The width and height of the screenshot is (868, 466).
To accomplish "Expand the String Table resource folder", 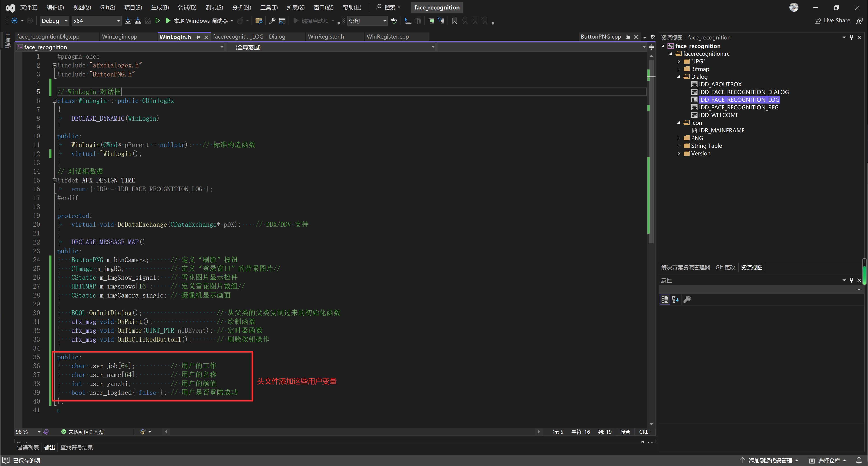I will [679, 146].
